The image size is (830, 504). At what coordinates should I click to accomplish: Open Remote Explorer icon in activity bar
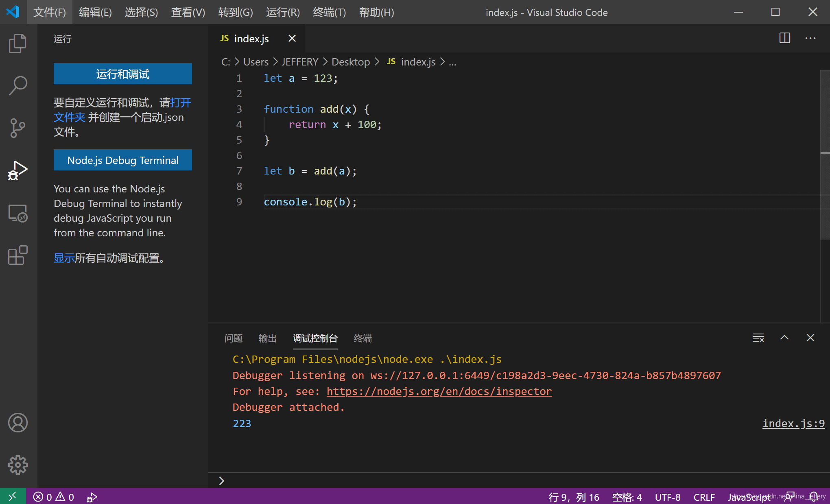click(17, 213)
